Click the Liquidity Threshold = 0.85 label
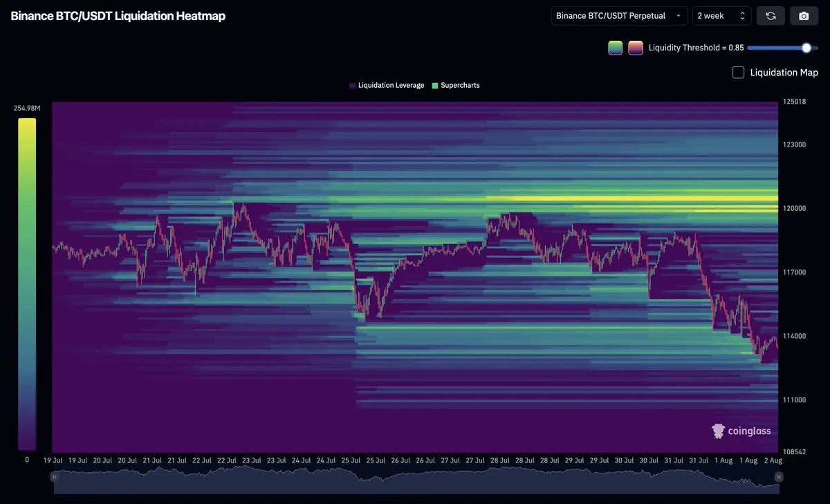 [697, 48]
